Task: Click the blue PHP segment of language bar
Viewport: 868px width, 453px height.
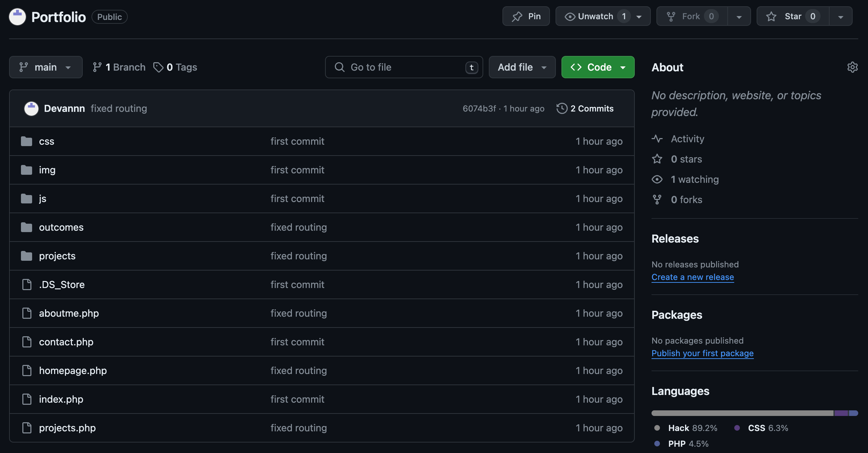Action: [x=854, y=413]
